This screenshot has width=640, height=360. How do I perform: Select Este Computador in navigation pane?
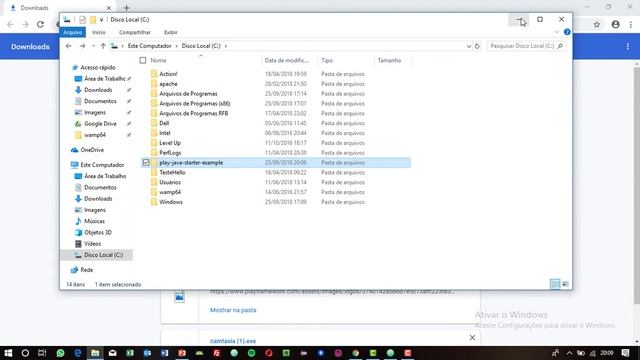102,165
